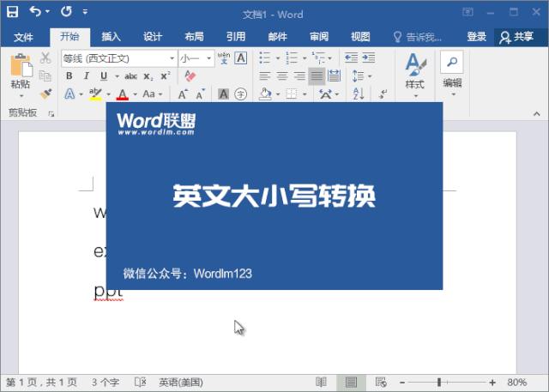Open the font size dropdown
549x392 pixels.
[x=208, y=58]
